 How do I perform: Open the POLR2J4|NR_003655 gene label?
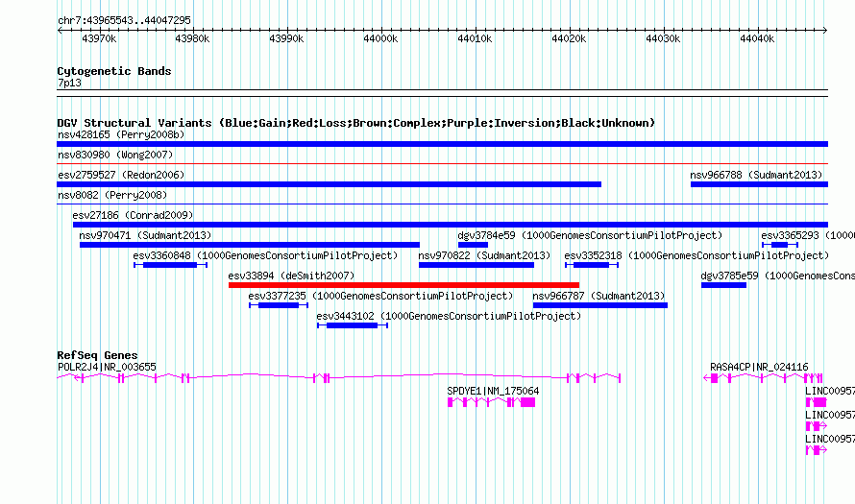[107, 368]
